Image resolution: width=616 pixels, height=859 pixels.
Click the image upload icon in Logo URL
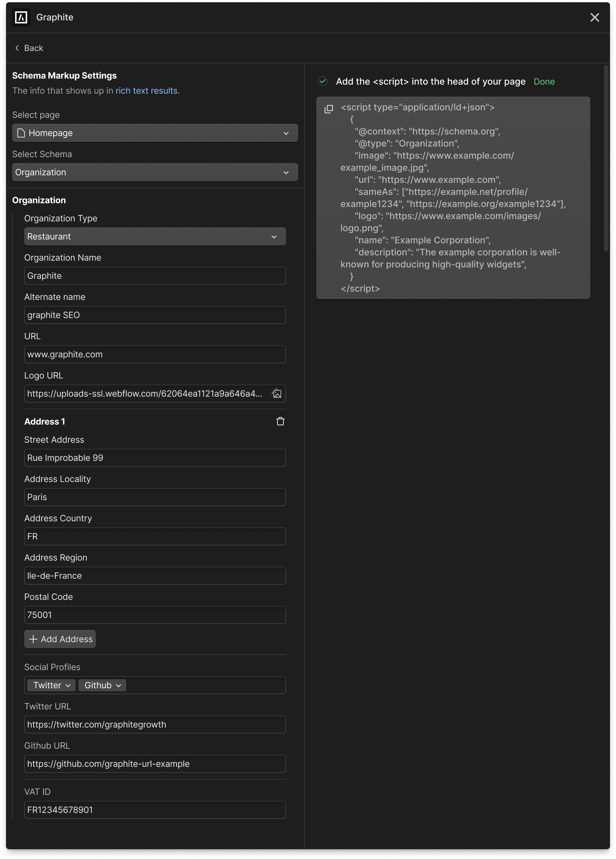pos(277,394)
